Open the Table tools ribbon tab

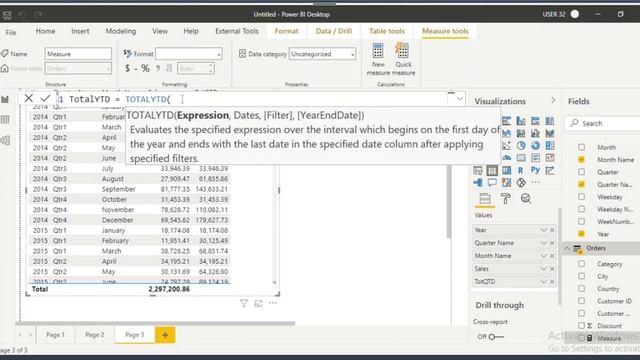tap(387, 31)
